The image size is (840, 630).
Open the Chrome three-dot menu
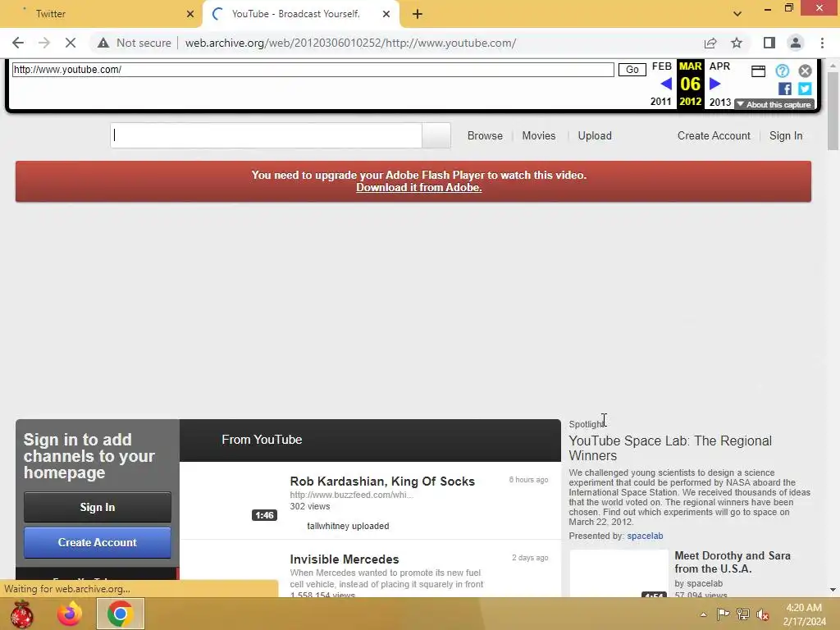tap(822, 43)
